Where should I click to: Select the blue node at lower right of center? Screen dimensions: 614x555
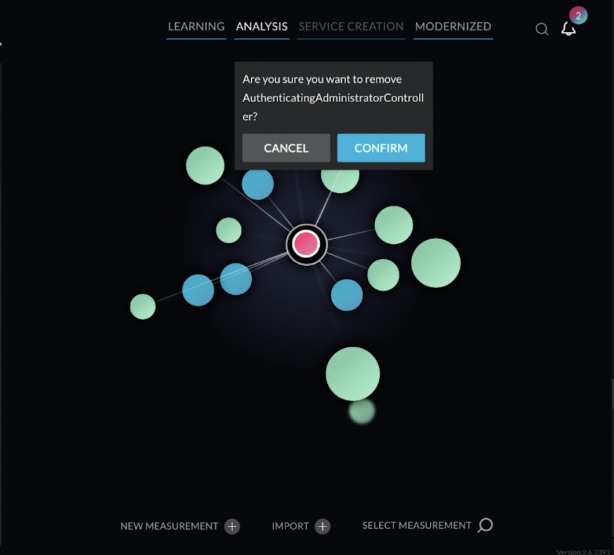point(347,295)
